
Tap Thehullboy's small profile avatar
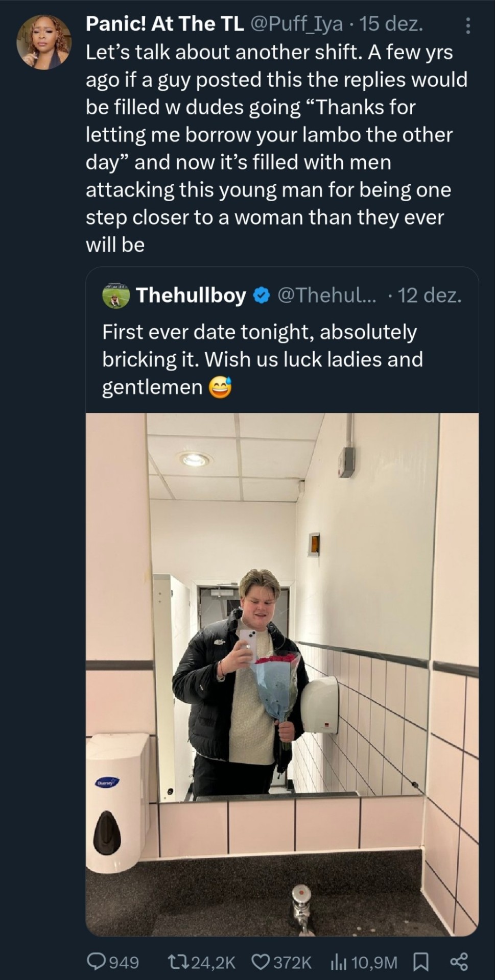(x=116, y=296)
